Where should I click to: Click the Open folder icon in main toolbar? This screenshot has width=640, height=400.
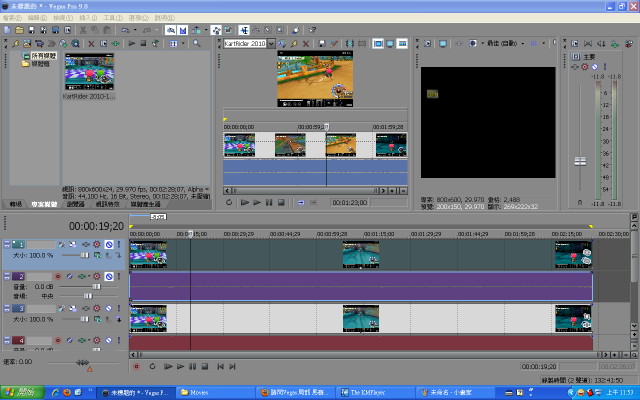click(19, 30)
